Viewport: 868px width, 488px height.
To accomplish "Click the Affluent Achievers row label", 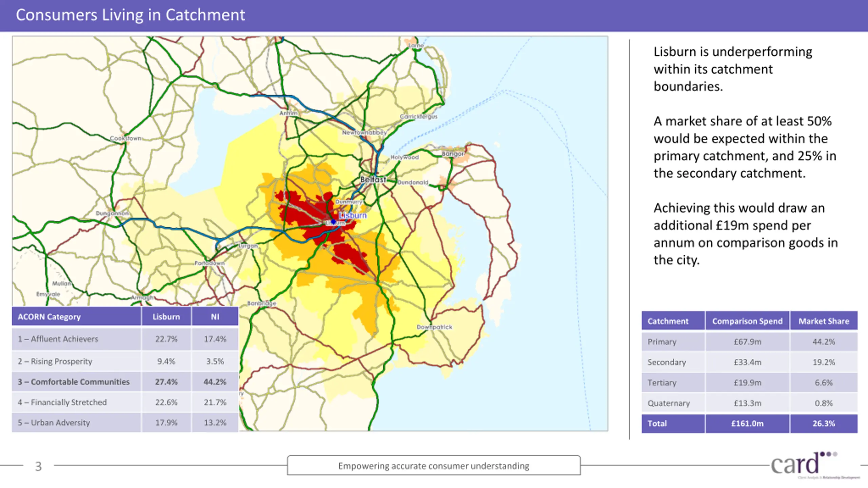I will tap(58, 339).
